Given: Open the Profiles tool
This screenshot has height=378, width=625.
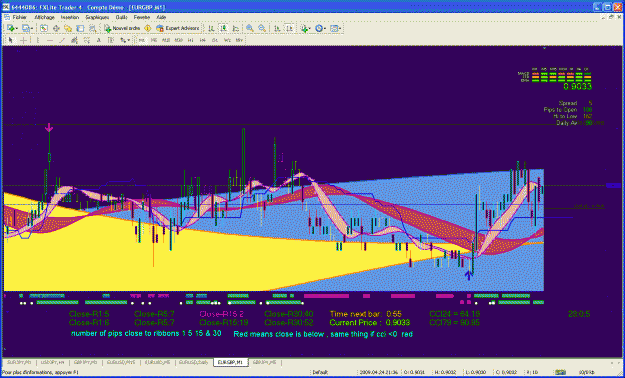Looking at the screenshot, I should tap(26, 28).
